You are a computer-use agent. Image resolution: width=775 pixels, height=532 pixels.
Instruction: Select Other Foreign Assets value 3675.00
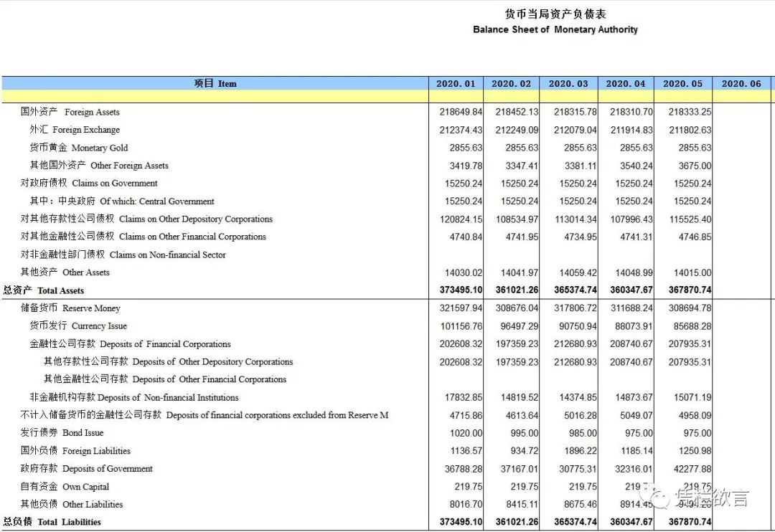coord(695,166)
